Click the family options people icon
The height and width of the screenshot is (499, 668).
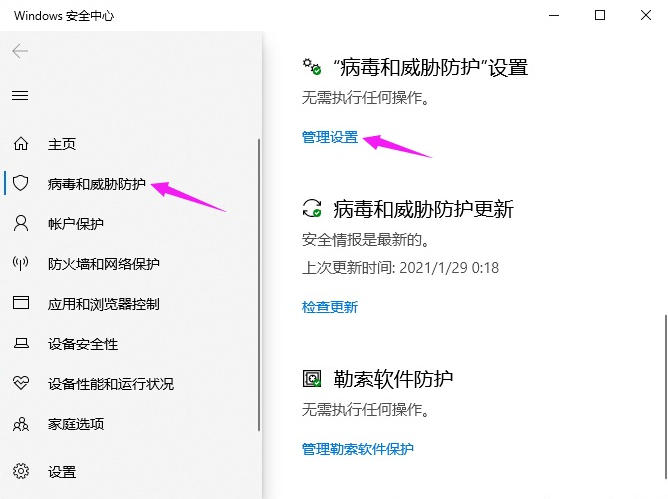pos(20,424)
